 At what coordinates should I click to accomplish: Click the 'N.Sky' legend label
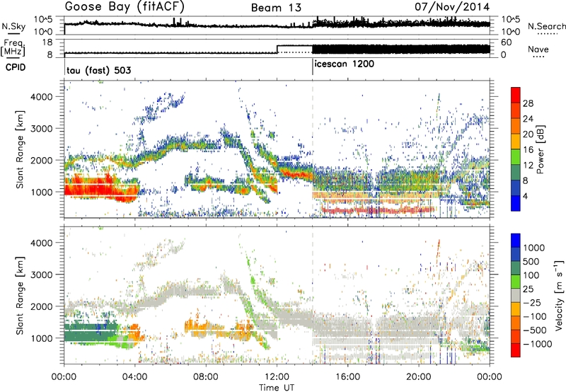[x=13, y=26]
